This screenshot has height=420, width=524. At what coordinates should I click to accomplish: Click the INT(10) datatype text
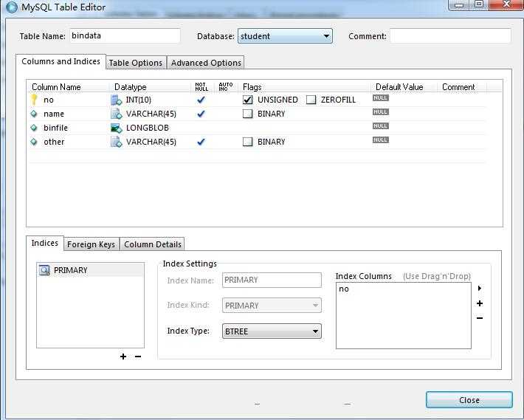click(138, 100)
